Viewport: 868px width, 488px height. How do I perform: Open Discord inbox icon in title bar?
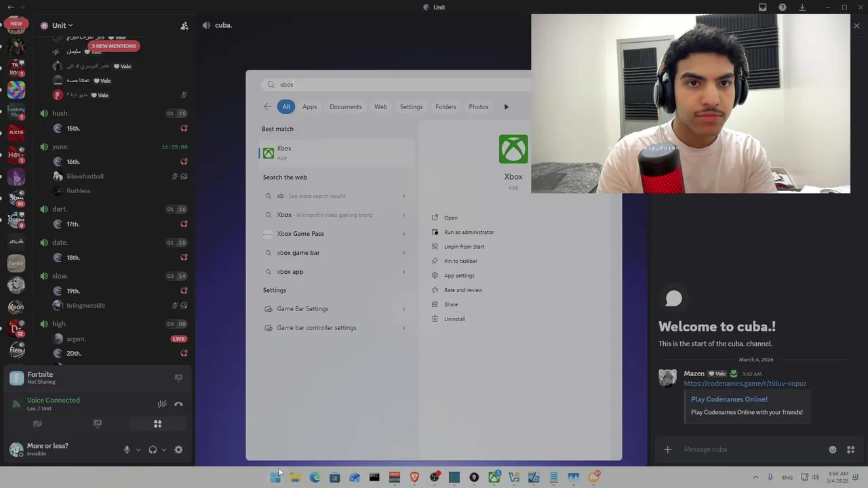click(763, 7)
